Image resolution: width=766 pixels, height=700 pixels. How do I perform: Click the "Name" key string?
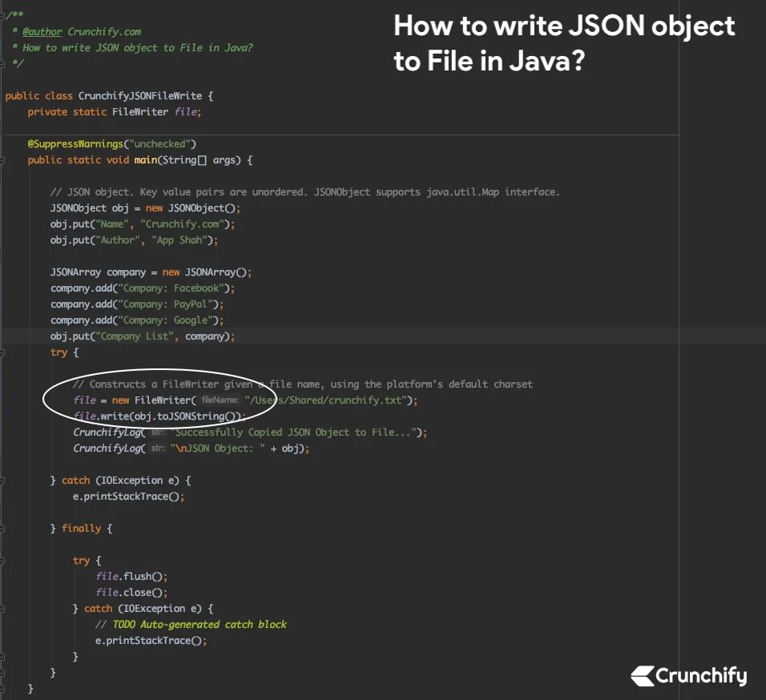click(112, 224)
